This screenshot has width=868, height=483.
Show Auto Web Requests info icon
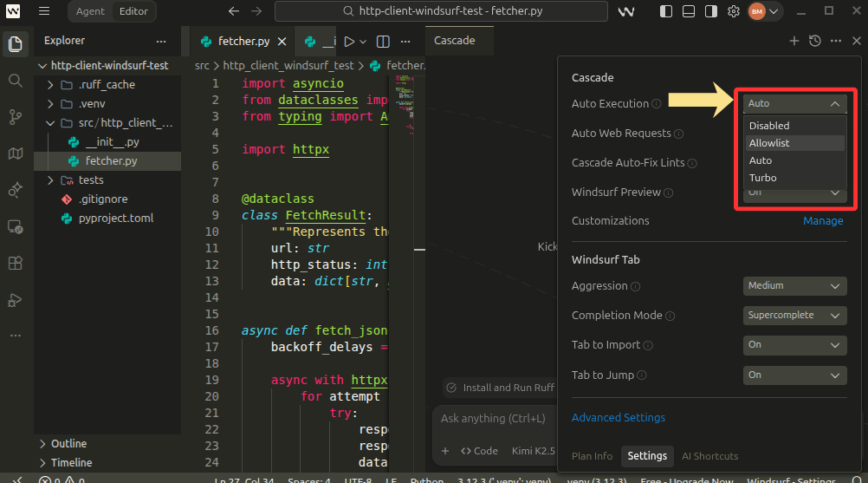pos(678,134)
